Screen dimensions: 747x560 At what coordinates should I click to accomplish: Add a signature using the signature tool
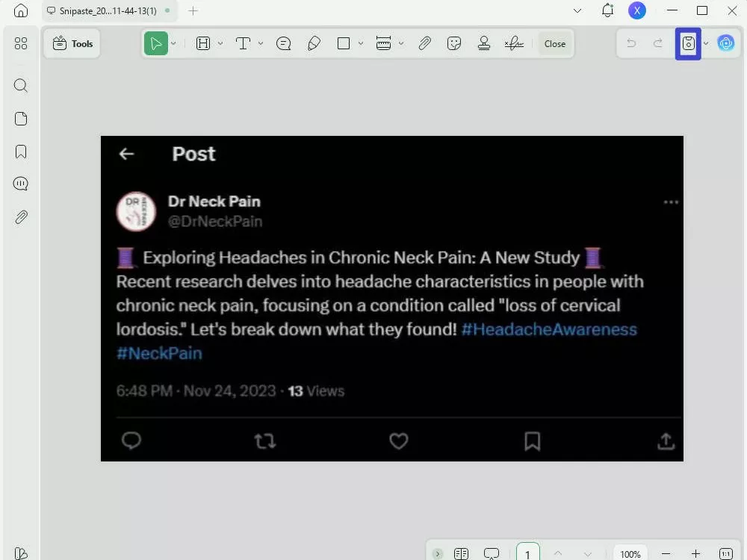[x=514, y=43]
